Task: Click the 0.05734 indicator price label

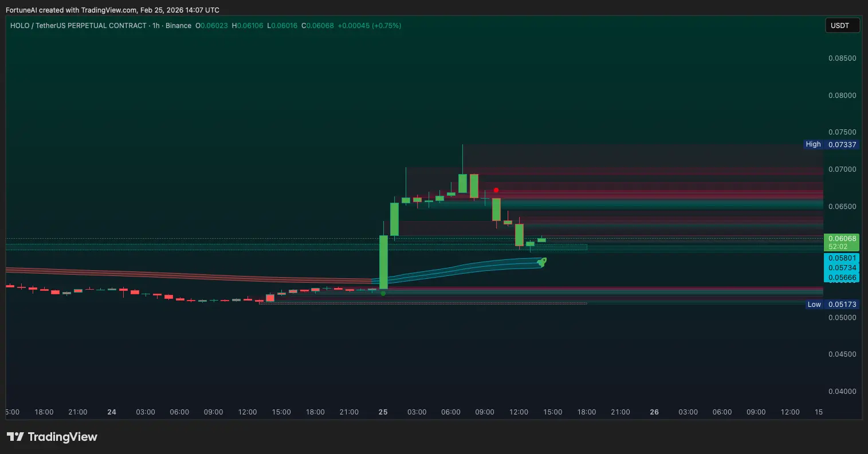Action: tap(842, 268)
